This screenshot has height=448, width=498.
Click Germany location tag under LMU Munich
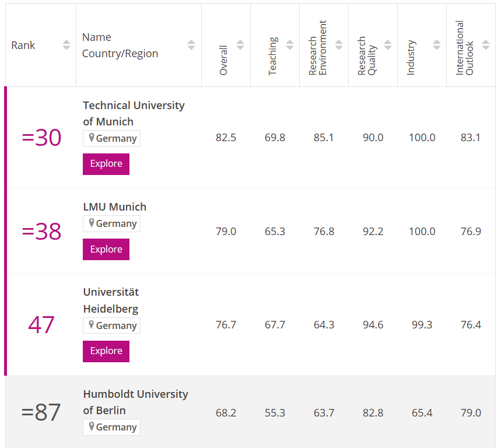[x=112, y=224]
